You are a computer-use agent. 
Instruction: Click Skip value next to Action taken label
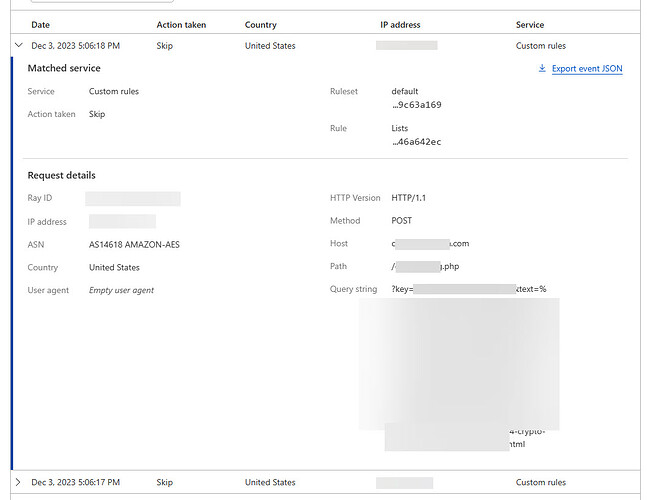click(97, 114)
